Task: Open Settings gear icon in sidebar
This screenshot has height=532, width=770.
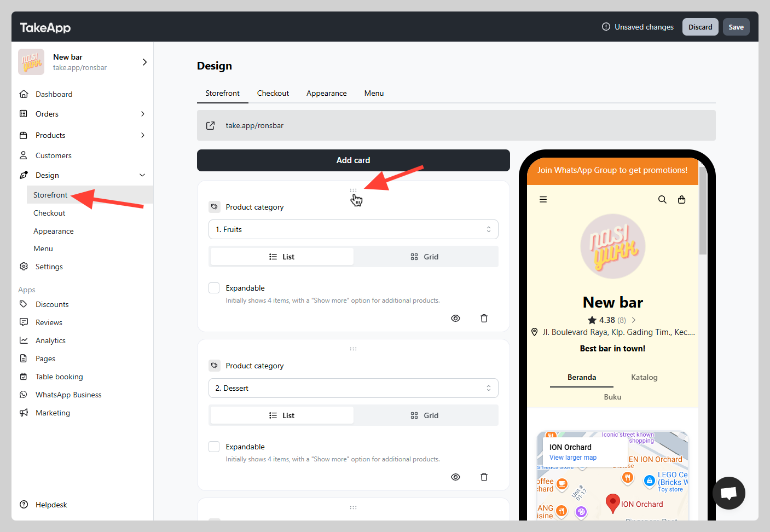Action: pos(24,267)
